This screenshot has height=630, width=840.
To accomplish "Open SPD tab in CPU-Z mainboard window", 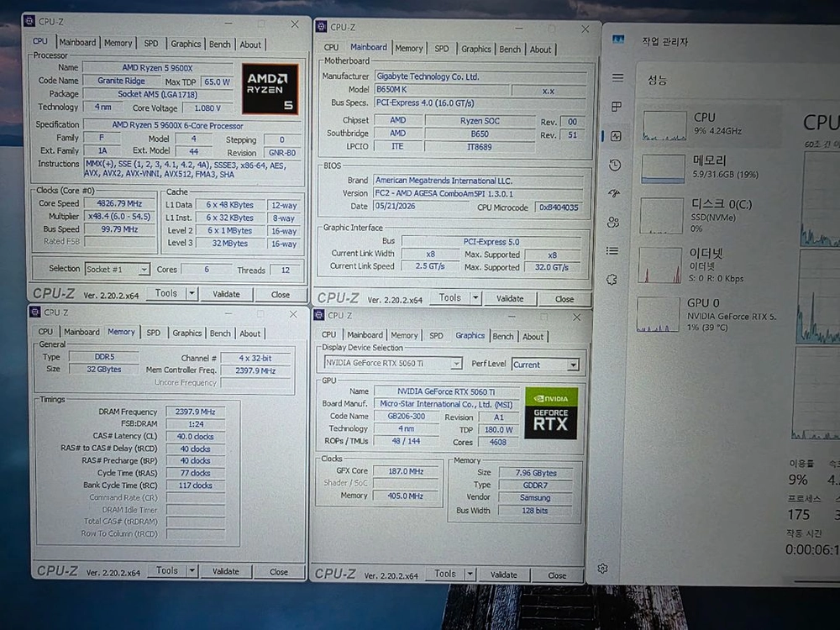I will coord(442,48).
